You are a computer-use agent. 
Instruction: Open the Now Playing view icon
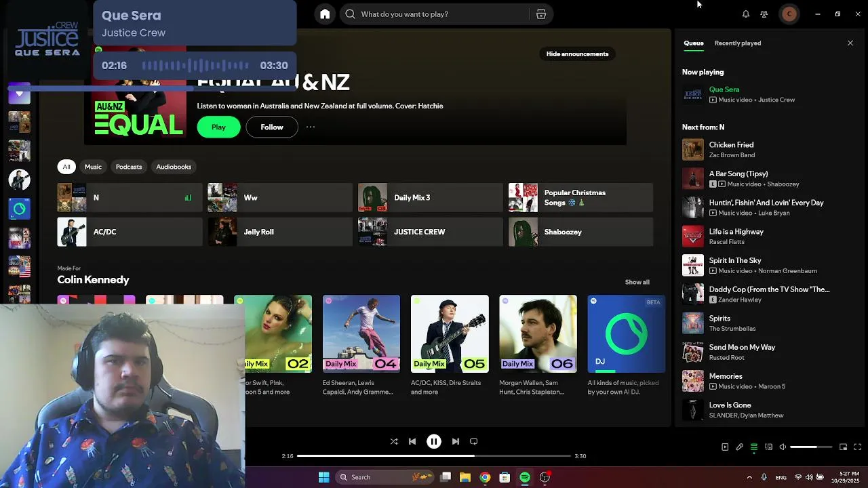(725, 447)
